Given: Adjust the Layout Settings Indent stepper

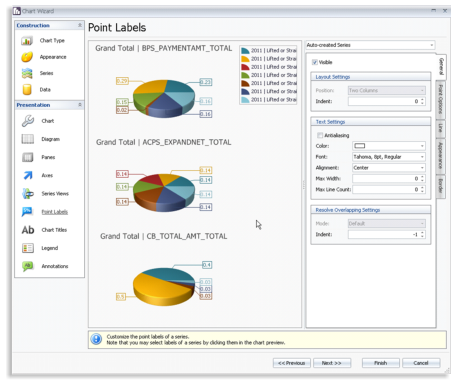Looking at the screenshot, I should click(x=422, y=101).
